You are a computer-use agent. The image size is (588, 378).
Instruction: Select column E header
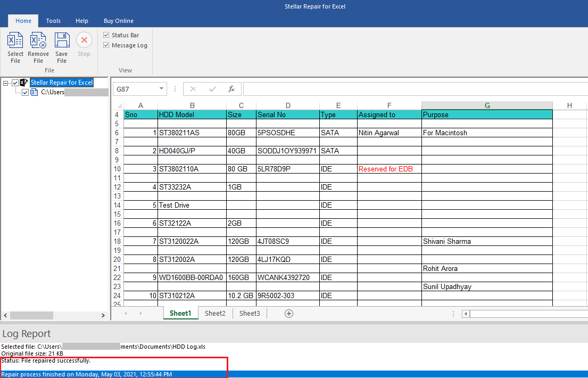pos(338,105)
